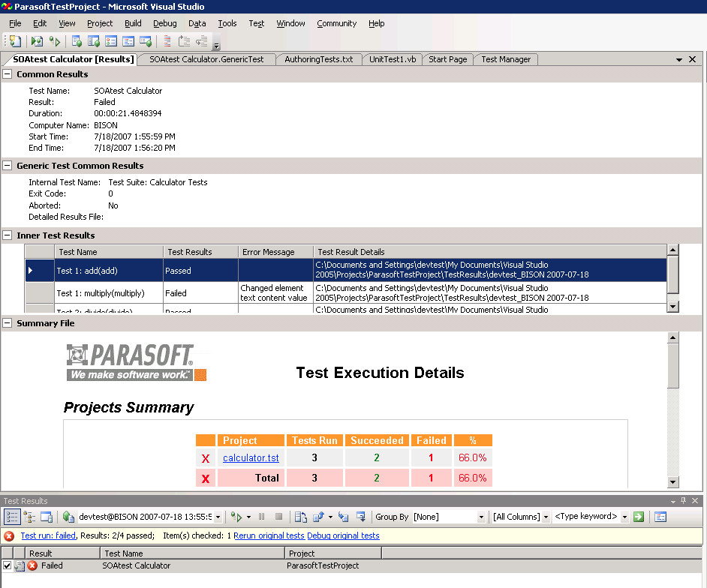The image size is (707, 588).
Task: Click the document icon beside the result row checkbox
Action: click(20, 566)
